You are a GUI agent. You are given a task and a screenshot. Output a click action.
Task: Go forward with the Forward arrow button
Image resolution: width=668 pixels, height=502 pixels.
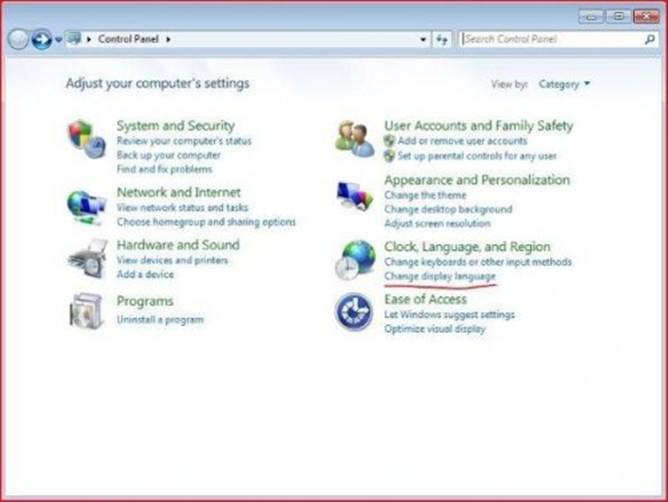point(42,40)
